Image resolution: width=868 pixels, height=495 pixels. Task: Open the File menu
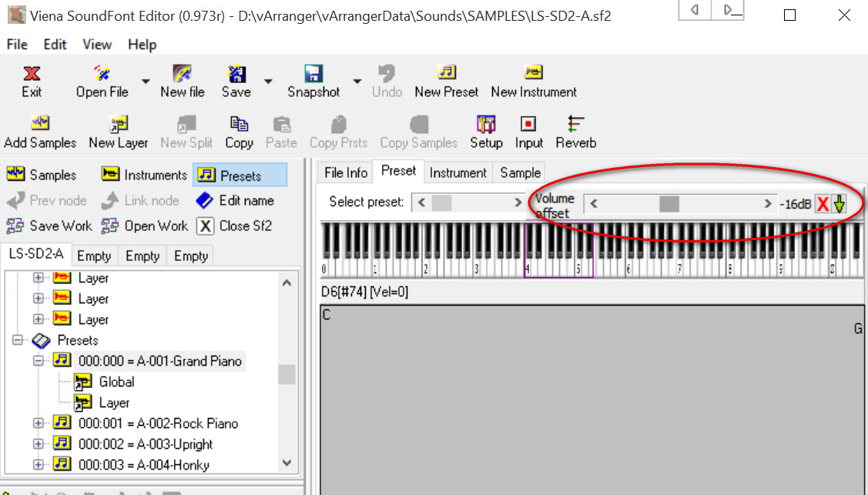point(17,44)
